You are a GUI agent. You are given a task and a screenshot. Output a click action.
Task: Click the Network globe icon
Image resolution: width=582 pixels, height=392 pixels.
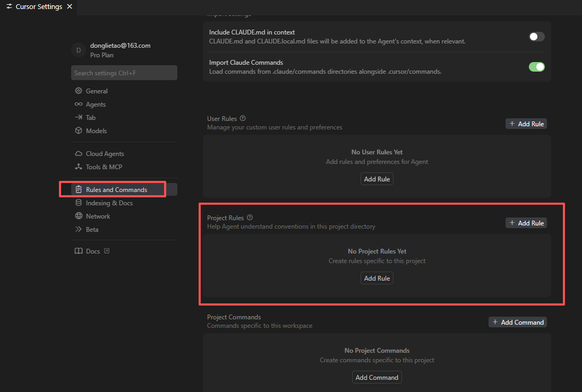tap(79, 216)
